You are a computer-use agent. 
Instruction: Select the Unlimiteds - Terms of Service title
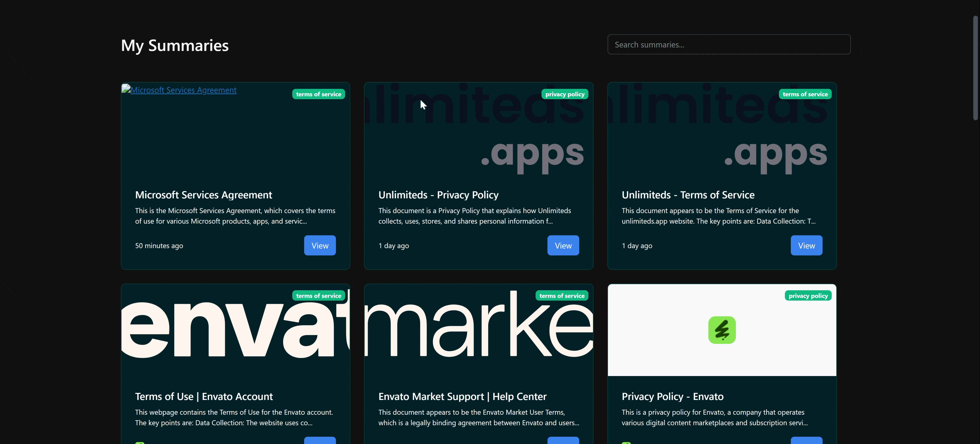[x=688, y=195]
